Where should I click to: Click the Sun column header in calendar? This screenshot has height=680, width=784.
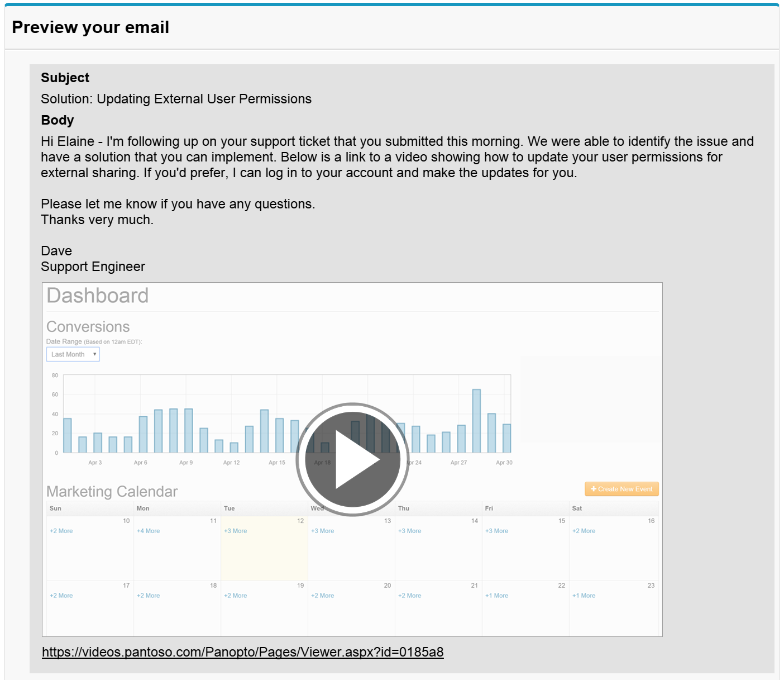(x=55, y=508)
